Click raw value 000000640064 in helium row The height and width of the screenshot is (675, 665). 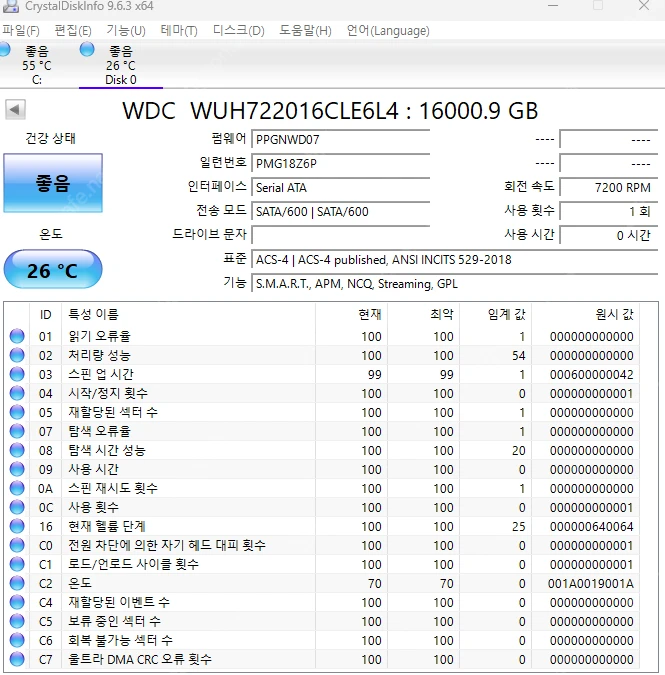point(591,526)
